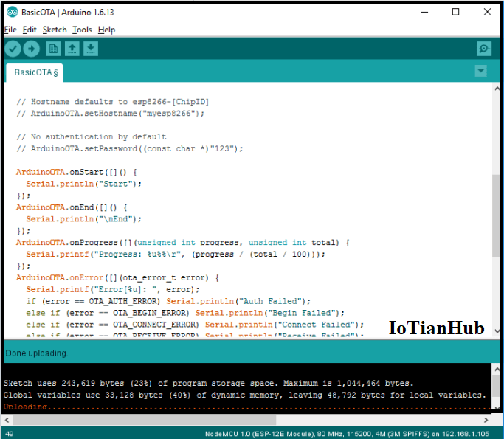Click the orange 'Uploading' console line
504x439 pixels.
tap(247, 407)
